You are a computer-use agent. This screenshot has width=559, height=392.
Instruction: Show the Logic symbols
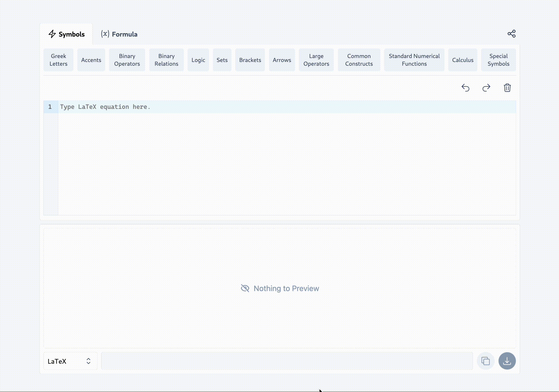click(x=198, y=60)
